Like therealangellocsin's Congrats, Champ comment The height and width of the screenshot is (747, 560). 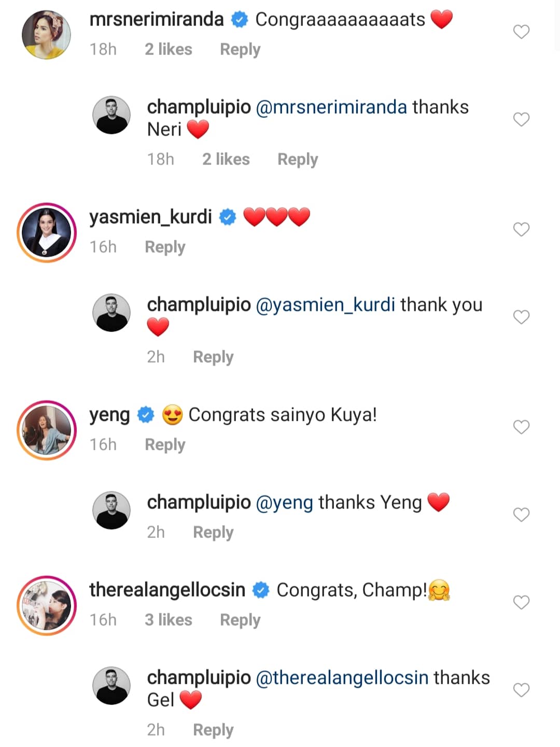521,602
